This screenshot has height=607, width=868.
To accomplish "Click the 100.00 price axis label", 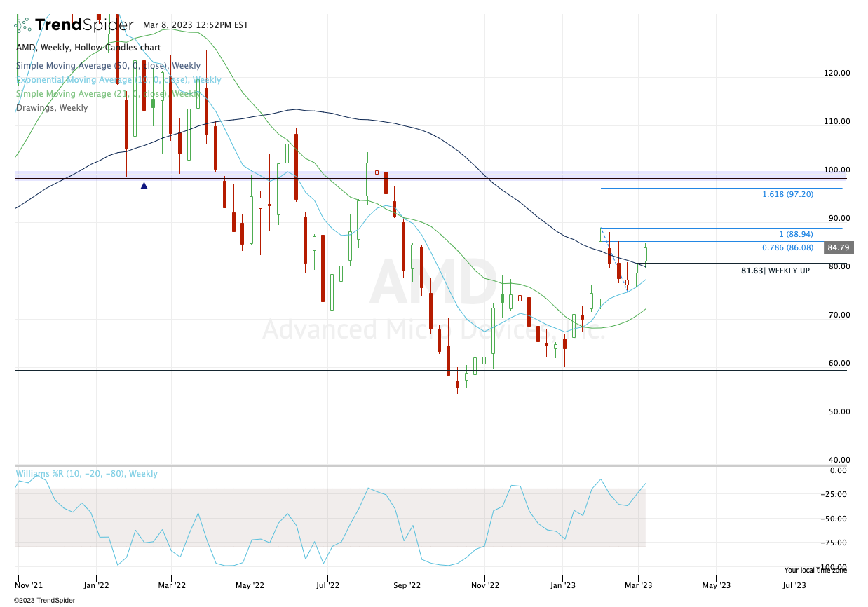I will [837, 170].
